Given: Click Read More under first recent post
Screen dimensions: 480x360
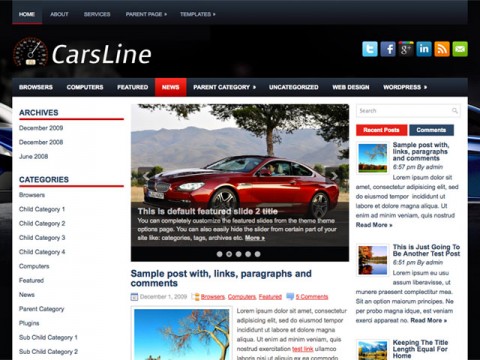Looking at the screenshot, I should pos(374,225).
